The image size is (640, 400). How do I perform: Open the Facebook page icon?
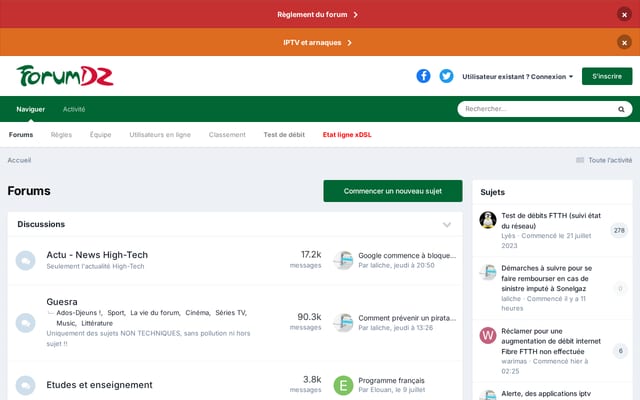(x=423, y=76)
